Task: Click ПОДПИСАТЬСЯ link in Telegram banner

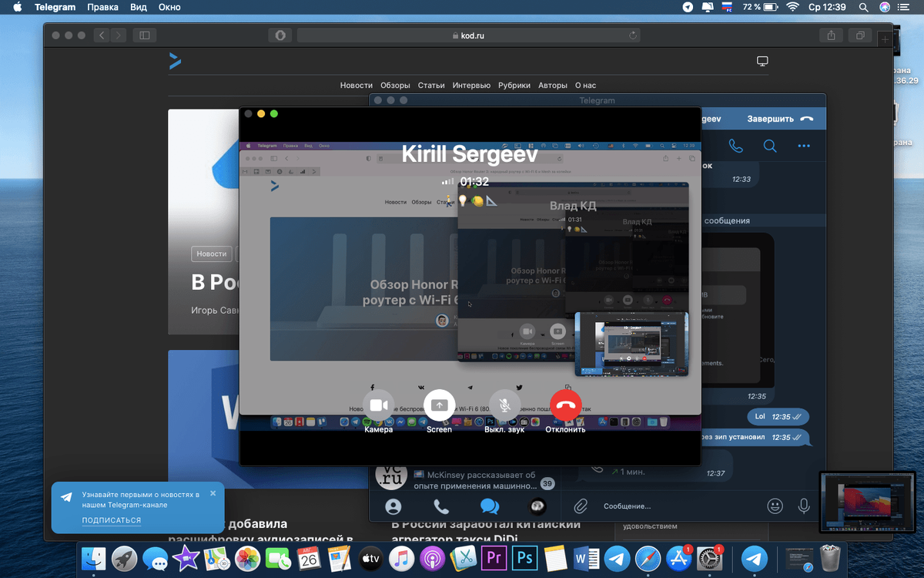Action: tap(112, 521)
